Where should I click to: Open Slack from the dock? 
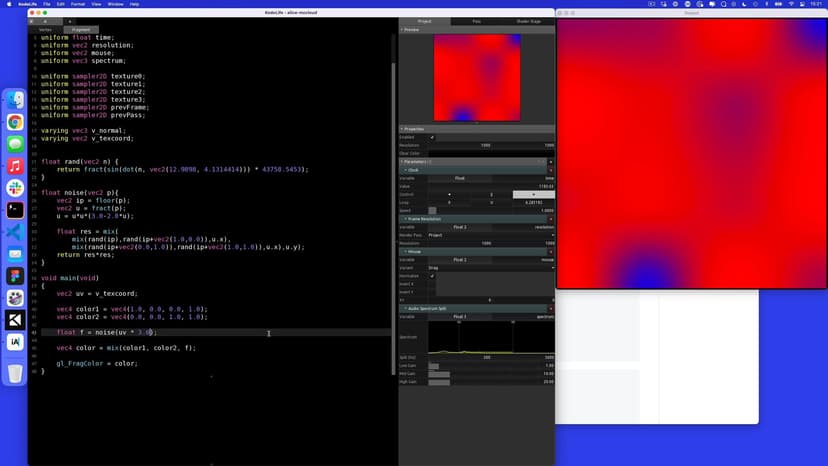15,188
